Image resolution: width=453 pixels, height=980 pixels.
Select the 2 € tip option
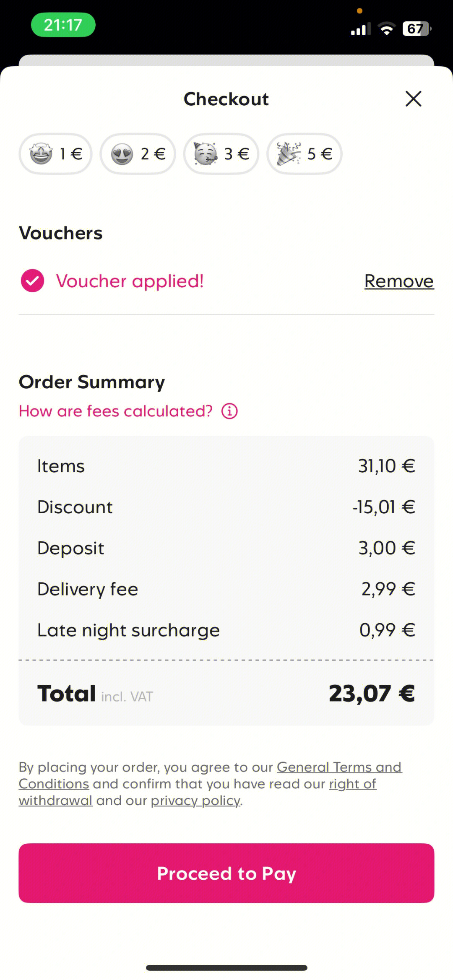(138, 154)
